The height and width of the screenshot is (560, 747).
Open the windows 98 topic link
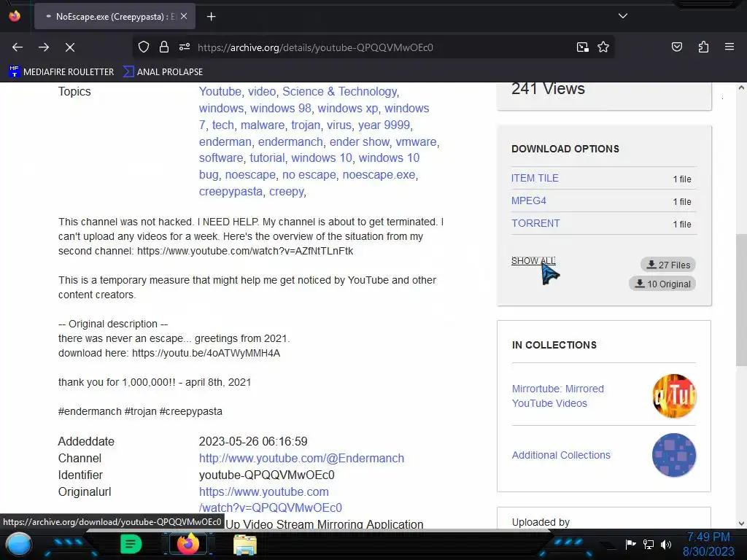tap(281, 108)
